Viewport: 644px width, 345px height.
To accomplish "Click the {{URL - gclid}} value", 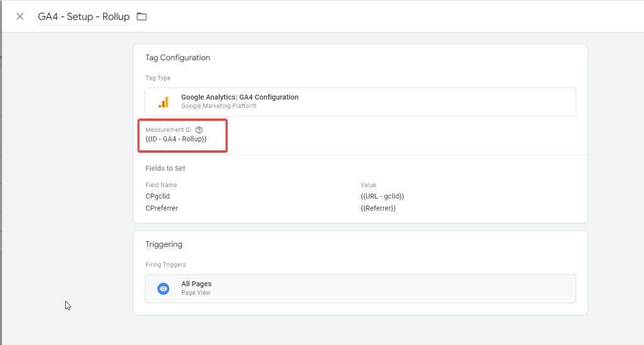I will click(382, 196).
